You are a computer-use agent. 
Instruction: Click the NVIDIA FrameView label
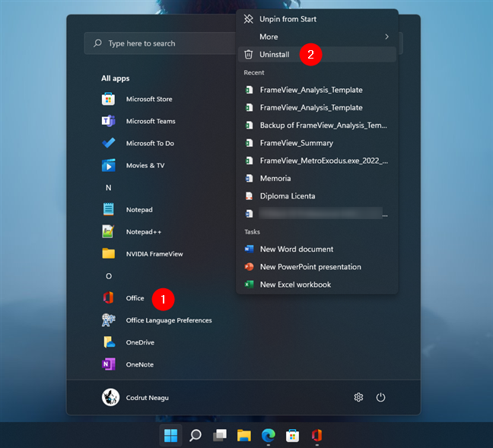click(x=154, y=254)
